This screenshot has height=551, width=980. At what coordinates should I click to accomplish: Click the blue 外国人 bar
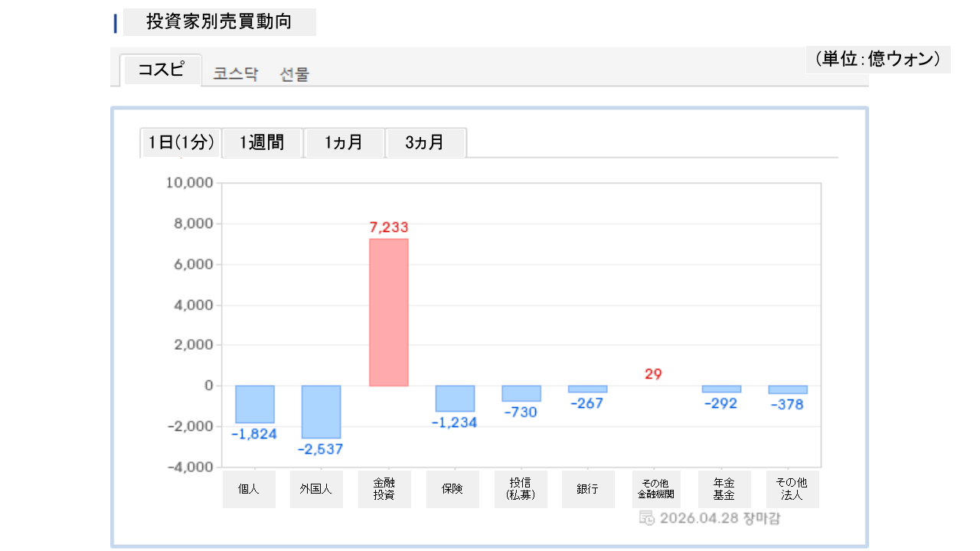pos(322,412)
